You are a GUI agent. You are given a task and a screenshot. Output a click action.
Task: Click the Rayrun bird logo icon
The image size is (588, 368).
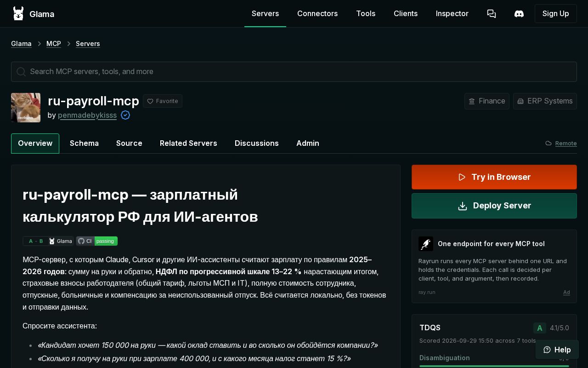tap(426, 244)
